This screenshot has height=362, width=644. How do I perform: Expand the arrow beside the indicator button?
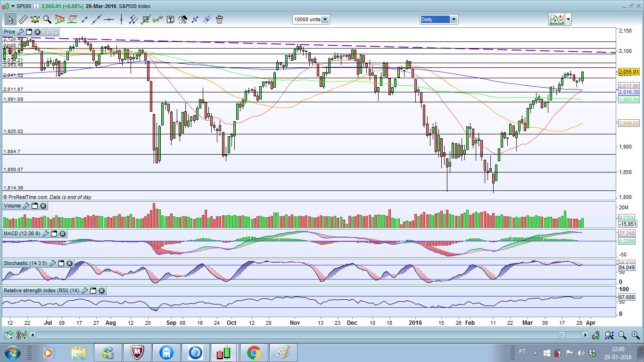point(569,19)
